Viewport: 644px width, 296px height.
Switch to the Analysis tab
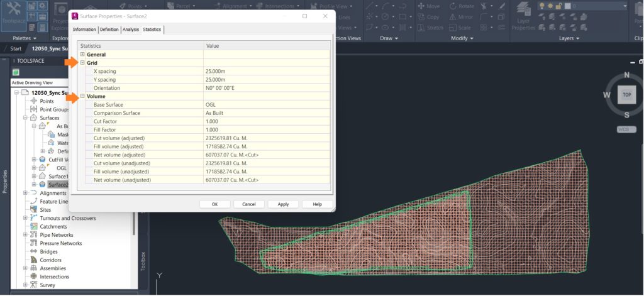coord(131,30)
